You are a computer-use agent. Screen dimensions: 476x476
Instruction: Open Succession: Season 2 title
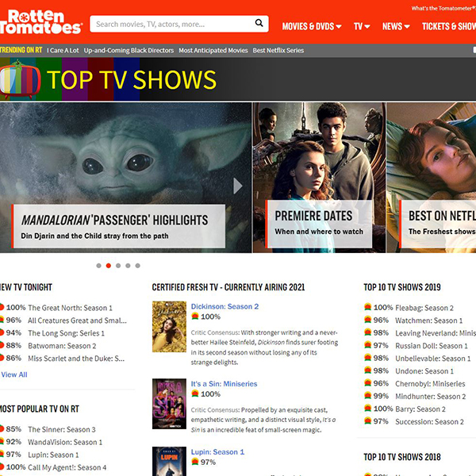point(429,422)
